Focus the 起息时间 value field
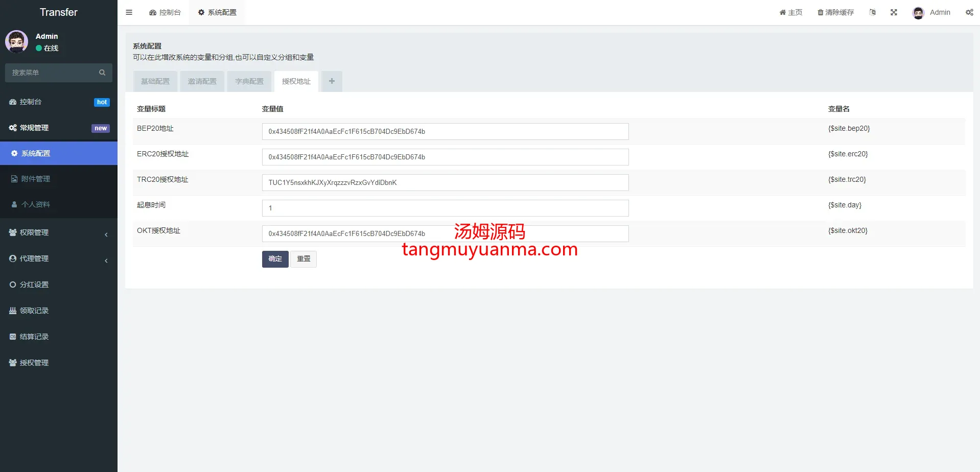The height and width of the screenshot is (472, 980). point(445,208)
